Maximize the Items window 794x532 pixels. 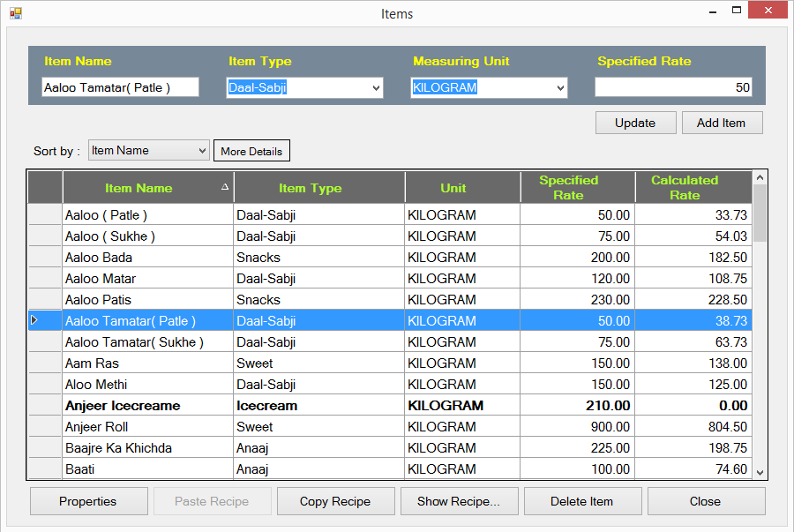[737, 10]
